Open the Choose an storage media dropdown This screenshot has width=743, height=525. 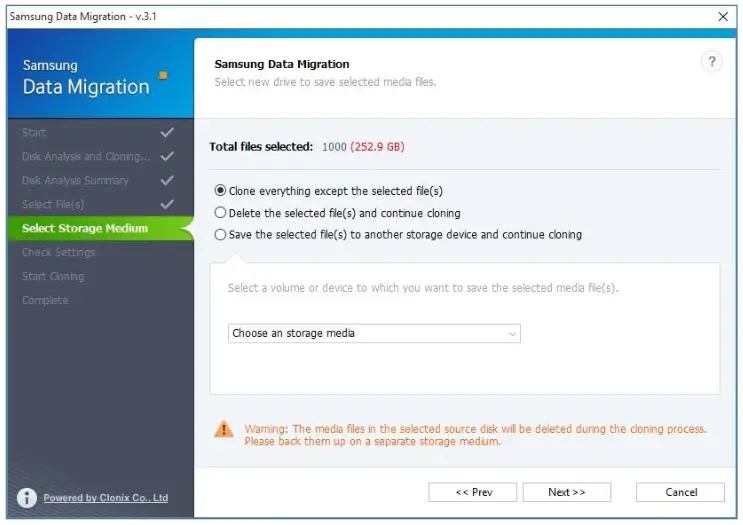coord(374,334)
